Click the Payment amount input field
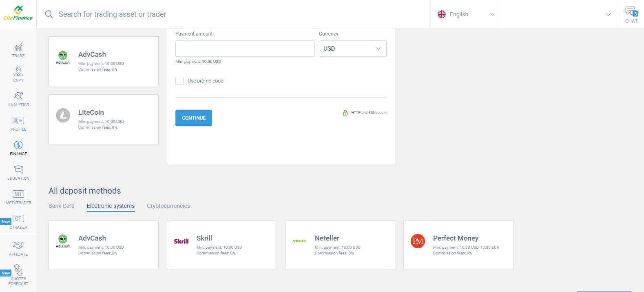 (245, 49)
